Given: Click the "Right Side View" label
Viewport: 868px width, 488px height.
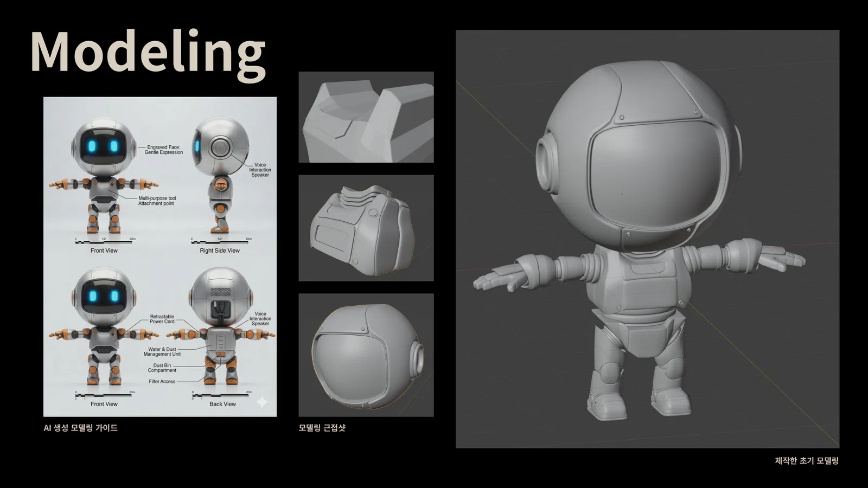Looking at the screenshot, I should coord(220,251).
